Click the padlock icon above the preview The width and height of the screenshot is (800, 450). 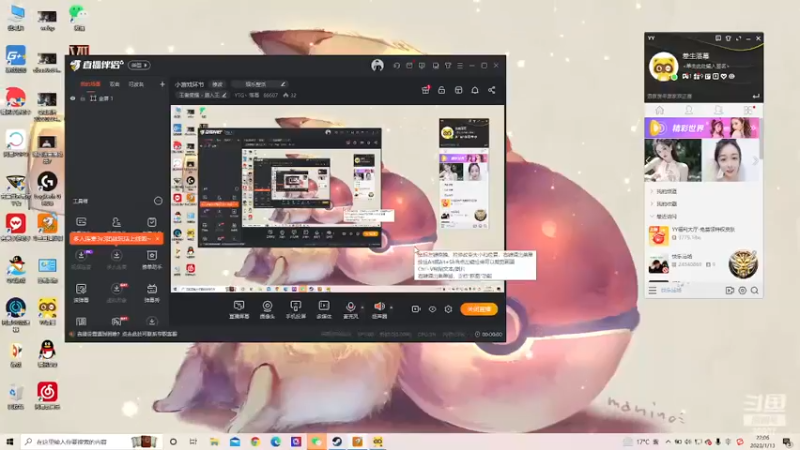pos(442,90)
